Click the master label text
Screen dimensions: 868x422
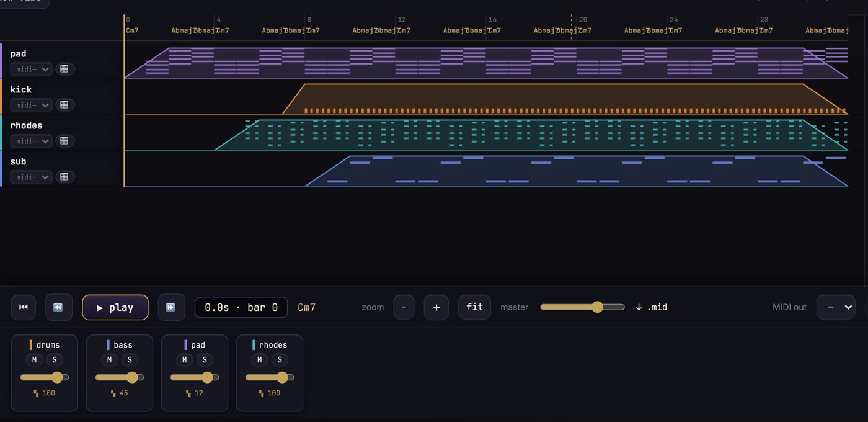pyautogui.click(x=515, y=307)
